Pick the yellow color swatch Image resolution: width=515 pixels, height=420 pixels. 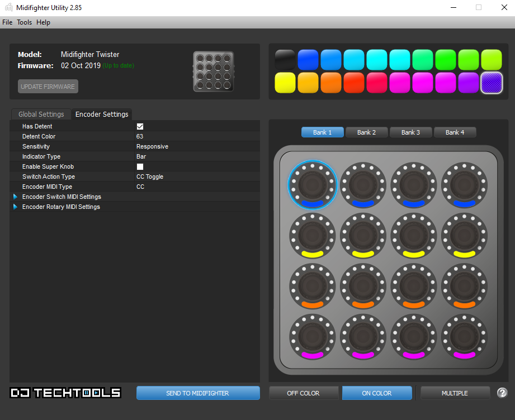tap(285, 83)
